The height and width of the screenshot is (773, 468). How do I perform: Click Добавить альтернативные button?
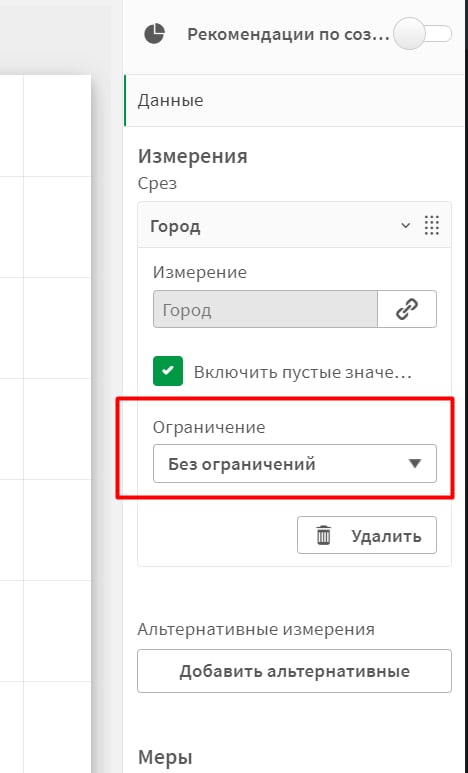coord(294,671)
